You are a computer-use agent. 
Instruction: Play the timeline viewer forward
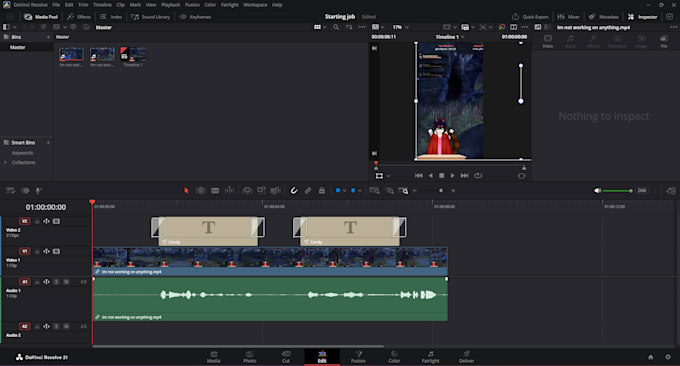click(452, 176)
